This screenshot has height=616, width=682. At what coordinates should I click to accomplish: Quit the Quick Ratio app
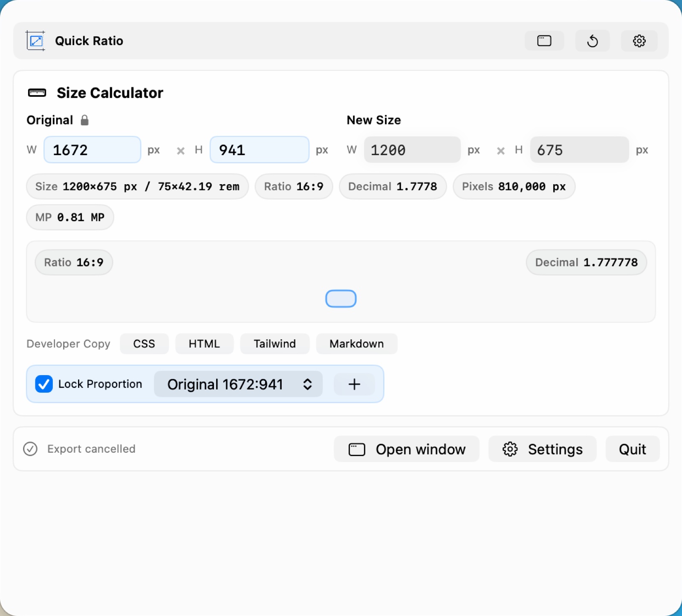633,449
